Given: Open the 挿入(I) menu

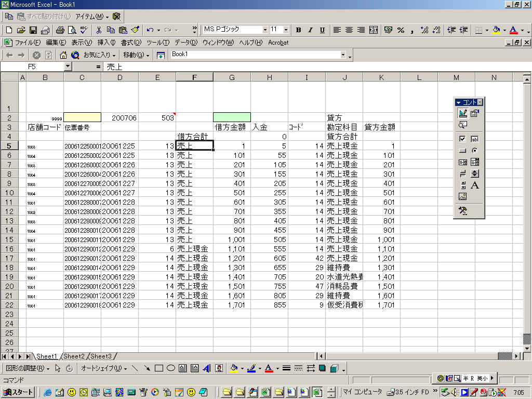Looking at the screenshot, I should [x=106, y=43].
